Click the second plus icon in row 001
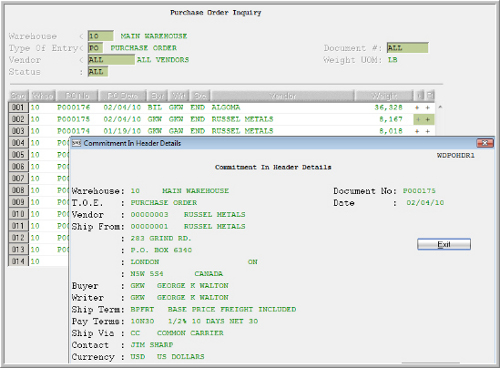 (428, 108)
